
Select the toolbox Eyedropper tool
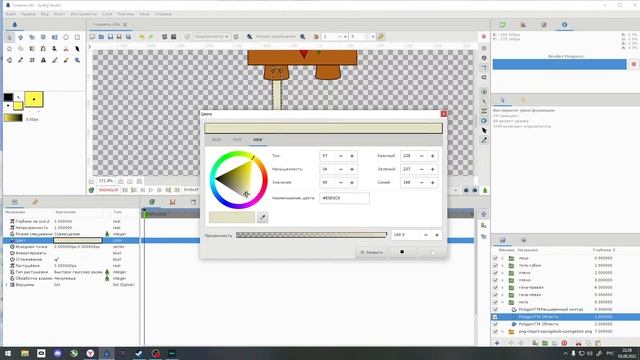21,60
